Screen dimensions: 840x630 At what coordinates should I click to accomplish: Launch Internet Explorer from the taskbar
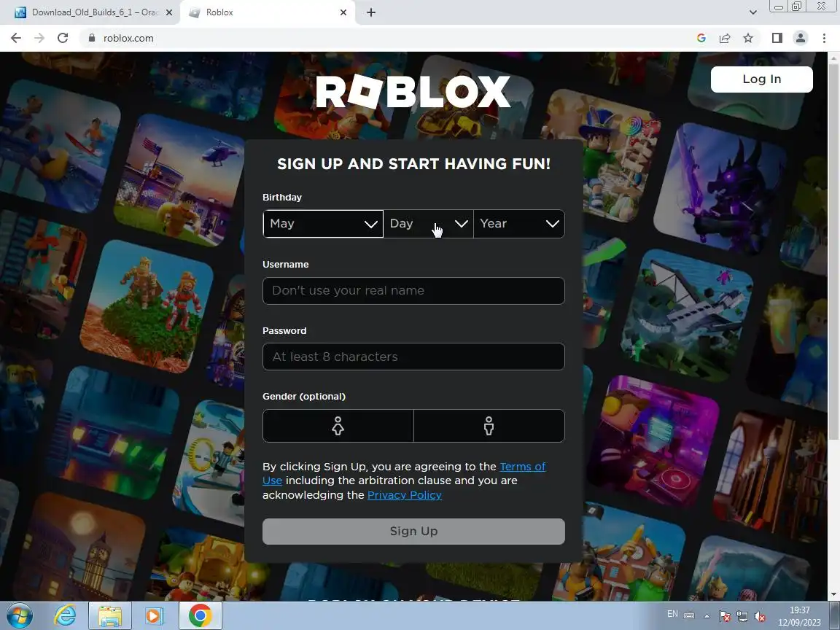pos(66,615)
